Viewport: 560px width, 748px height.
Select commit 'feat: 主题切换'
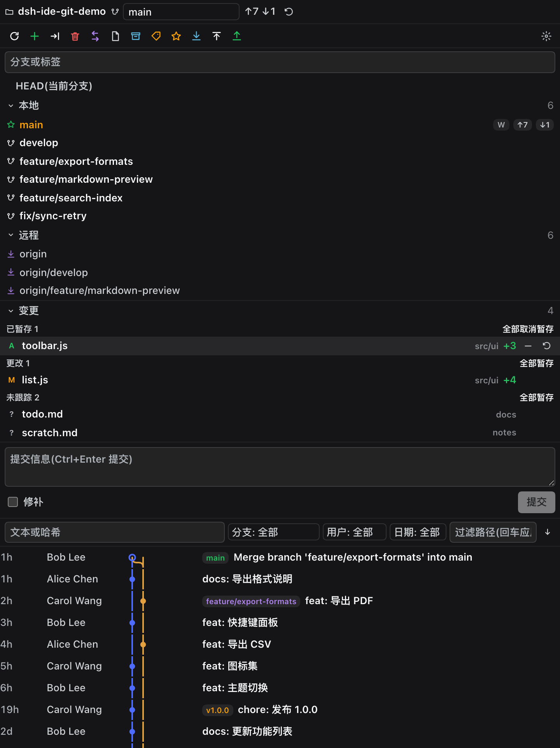coord(280,688)
